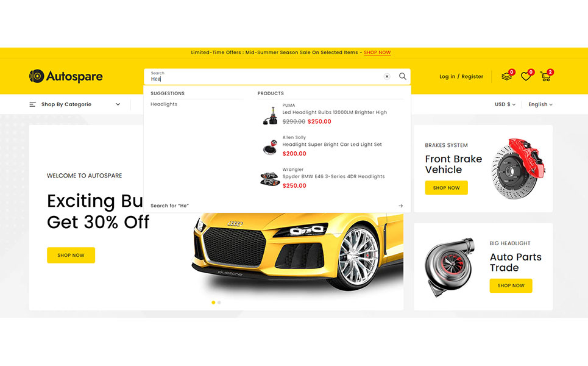This screenshot has width=588, height=366.
Task: Click SHOP NOW button under Front Brake Vehicle
Action: (446, 188)
